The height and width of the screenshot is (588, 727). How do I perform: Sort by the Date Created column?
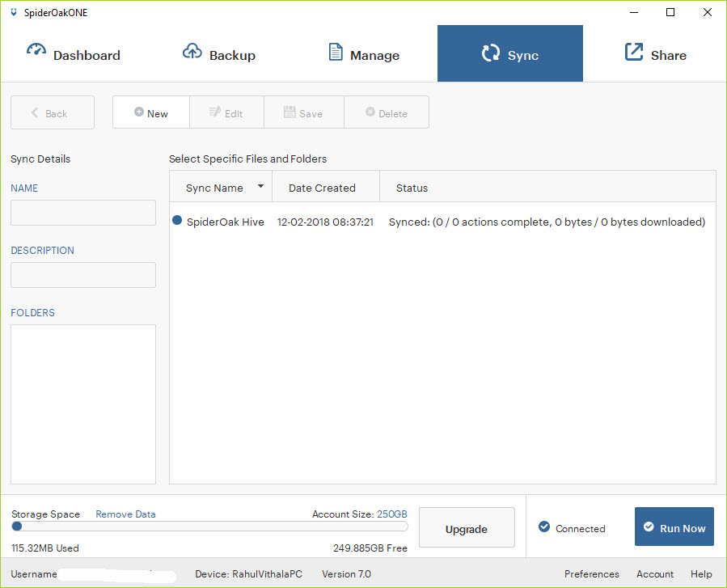coord(326,187)
